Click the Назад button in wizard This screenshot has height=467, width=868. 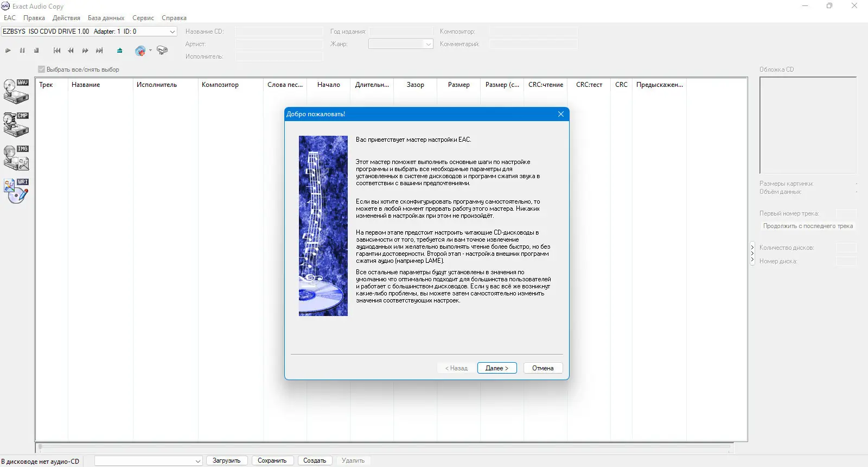pos(456,368)
